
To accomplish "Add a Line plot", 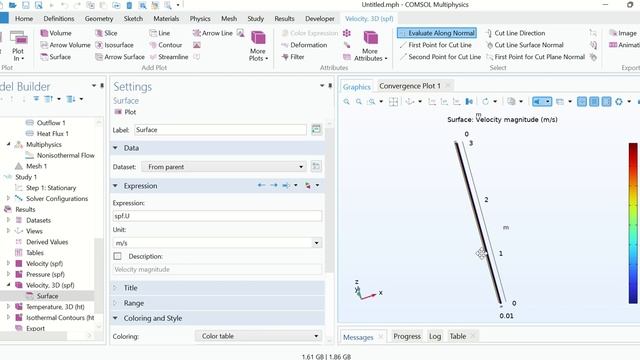I will click(160, 33).
